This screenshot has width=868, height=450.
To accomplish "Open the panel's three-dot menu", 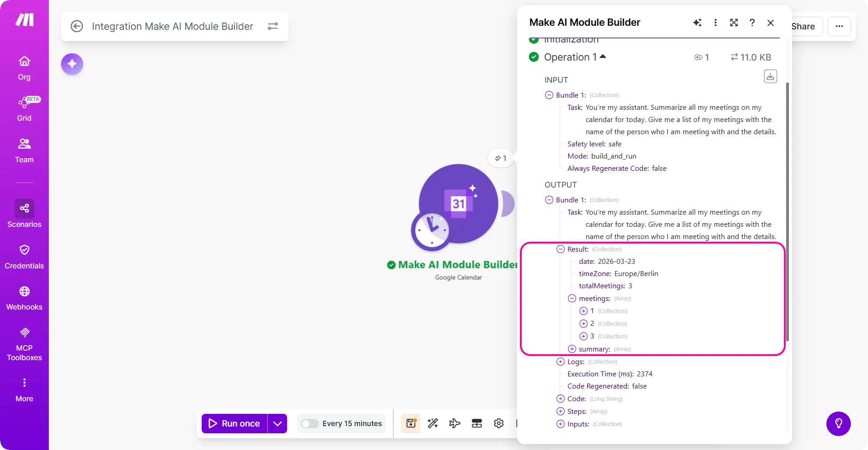I will click(x=715, y=23).
